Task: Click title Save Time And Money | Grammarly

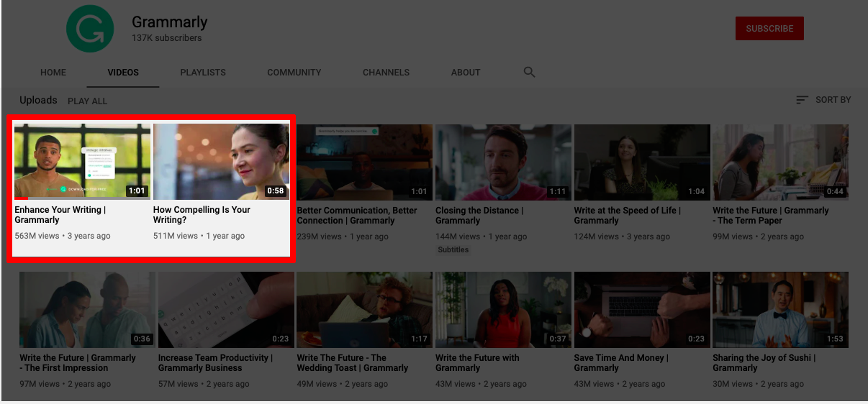Action: [x=621, y=363]
